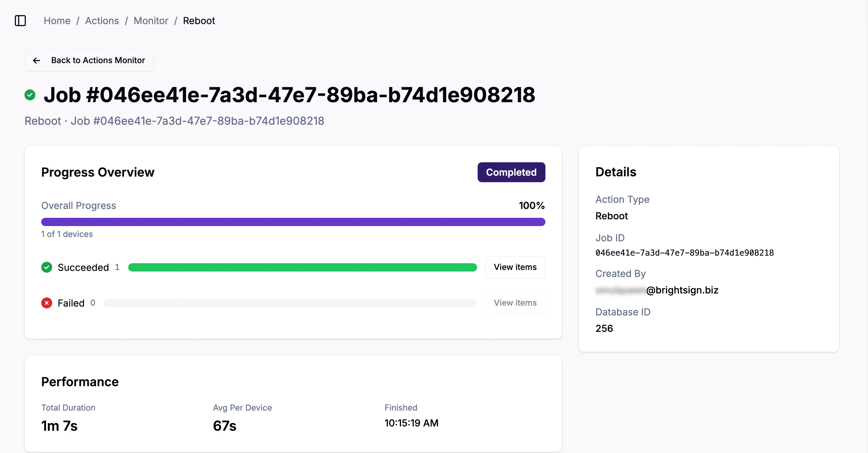868x453 pixels.
Task: Click the Progress Overview heading
Action: (98, 172)
